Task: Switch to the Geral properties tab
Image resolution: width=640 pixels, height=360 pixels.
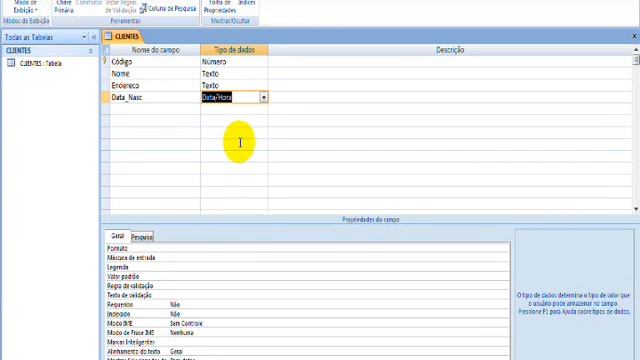Action: 118,236
